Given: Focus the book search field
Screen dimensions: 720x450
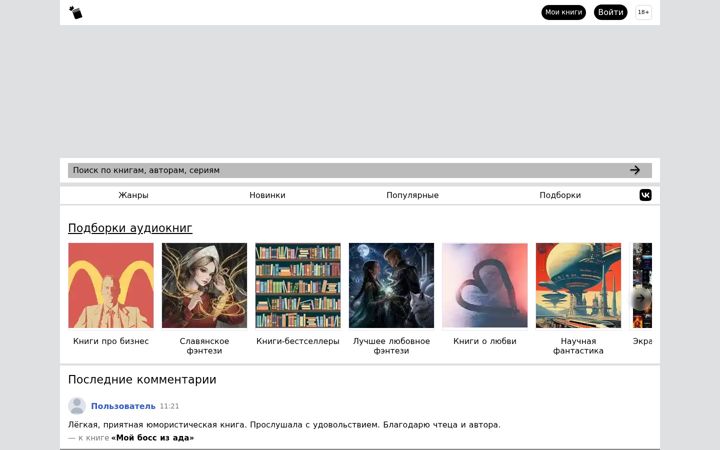Looking at the screenshot, I should pyautogui.click(x=360, y=170).
